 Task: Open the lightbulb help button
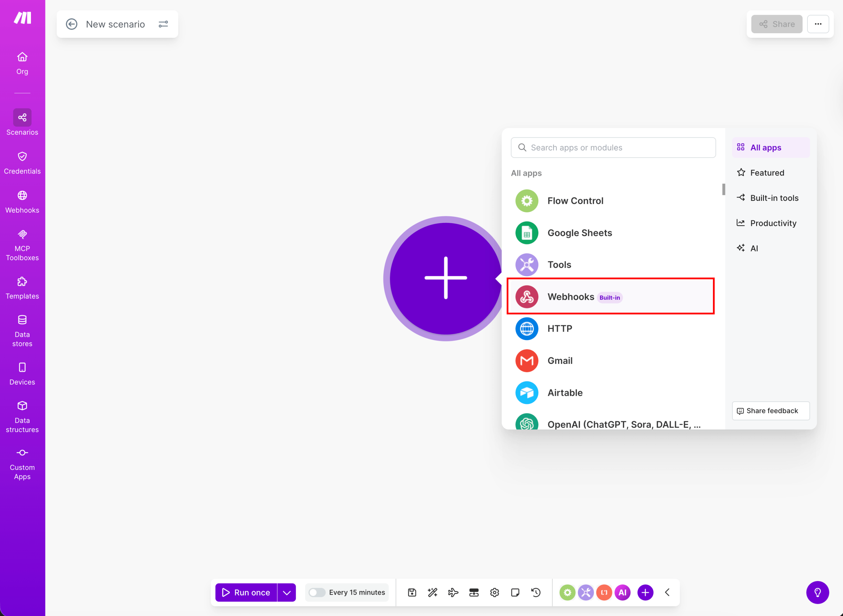click(x=818, y=593)
